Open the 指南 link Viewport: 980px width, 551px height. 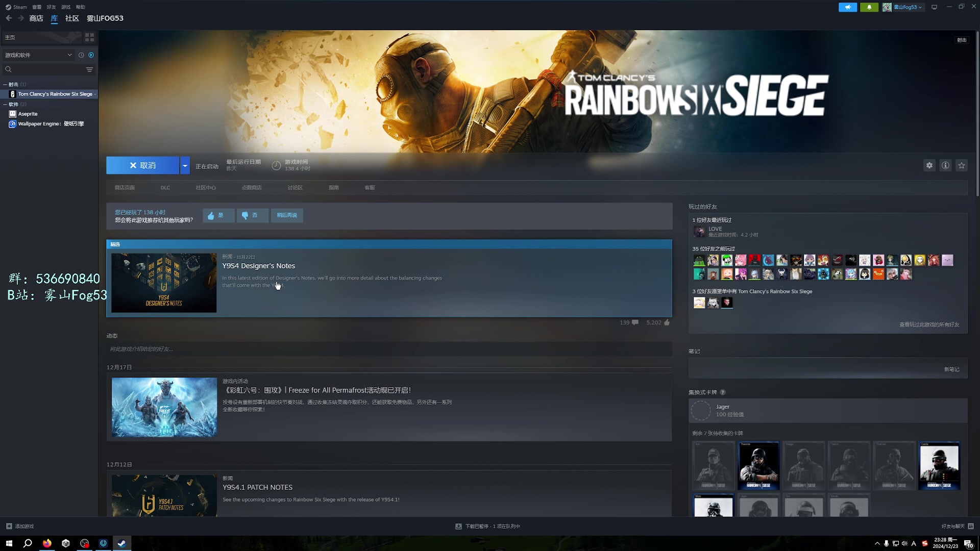pyautogui.click(x=334, y=188)
